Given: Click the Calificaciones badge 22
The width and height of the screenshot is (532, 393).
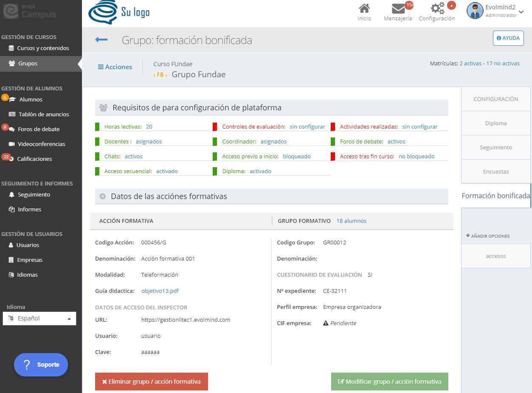Looking at the screenshot, I should (6, 157).
